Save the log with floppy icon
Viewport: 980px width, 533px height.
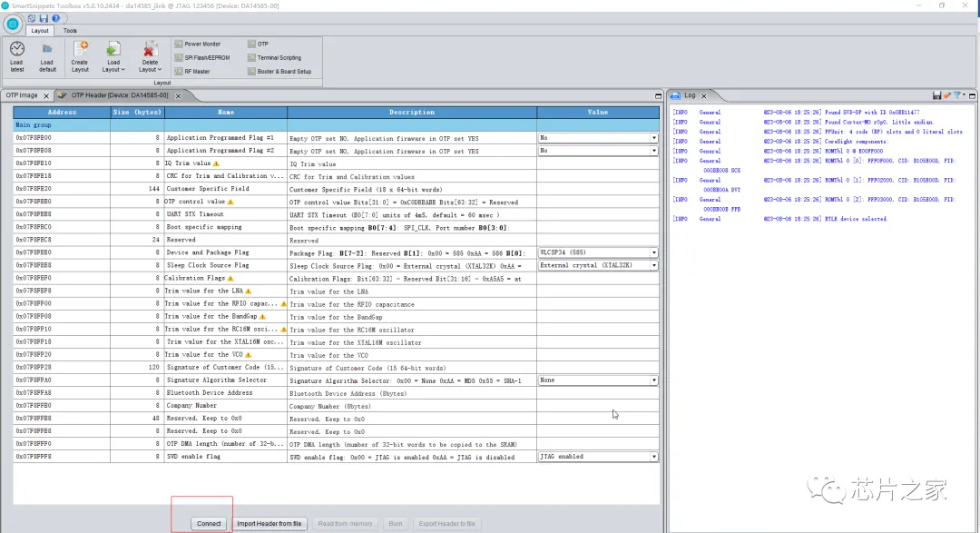click(936, 95)
